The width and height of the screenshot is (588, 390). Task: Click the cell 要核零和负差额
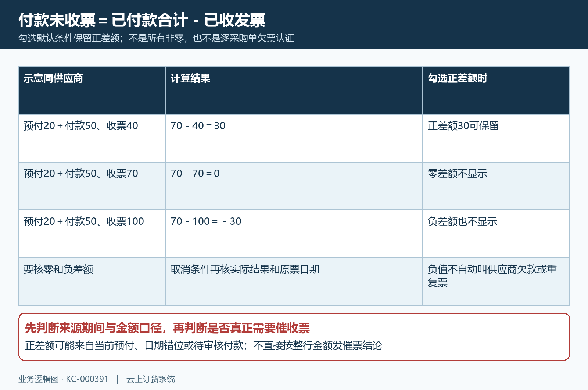coord(92,281)
